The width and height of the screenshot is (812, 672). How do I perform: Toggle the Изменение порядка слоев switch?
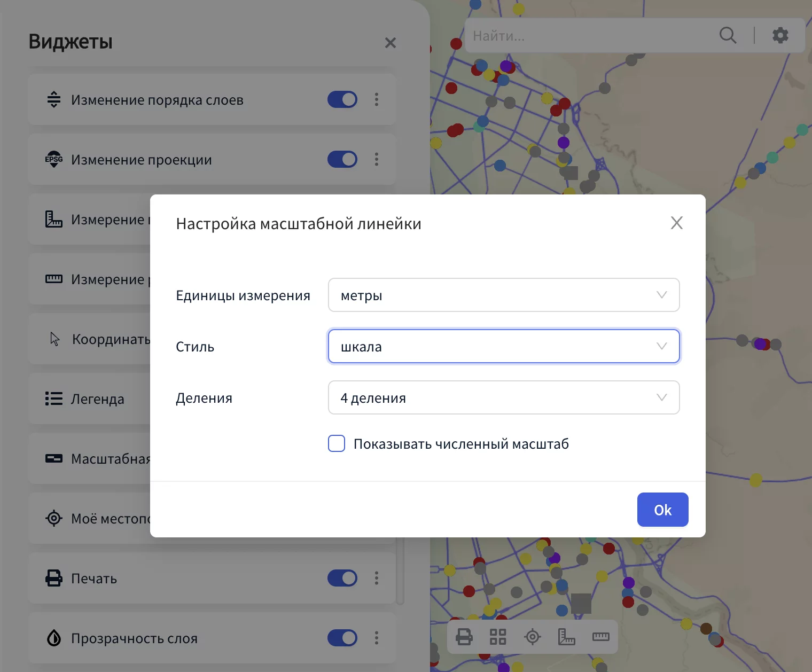(342, 99)
